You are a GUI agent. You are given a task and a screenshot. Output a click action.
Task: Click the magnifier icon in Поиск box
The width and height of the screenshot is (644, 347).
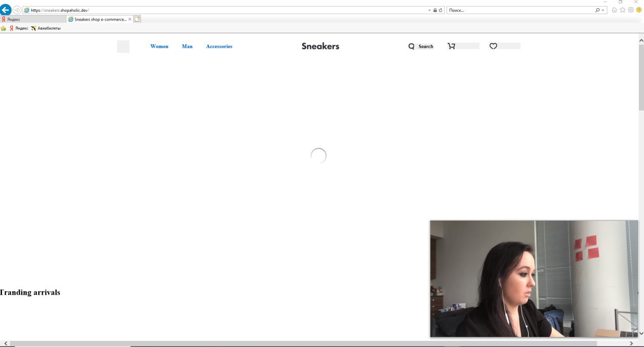click(598, 10)
